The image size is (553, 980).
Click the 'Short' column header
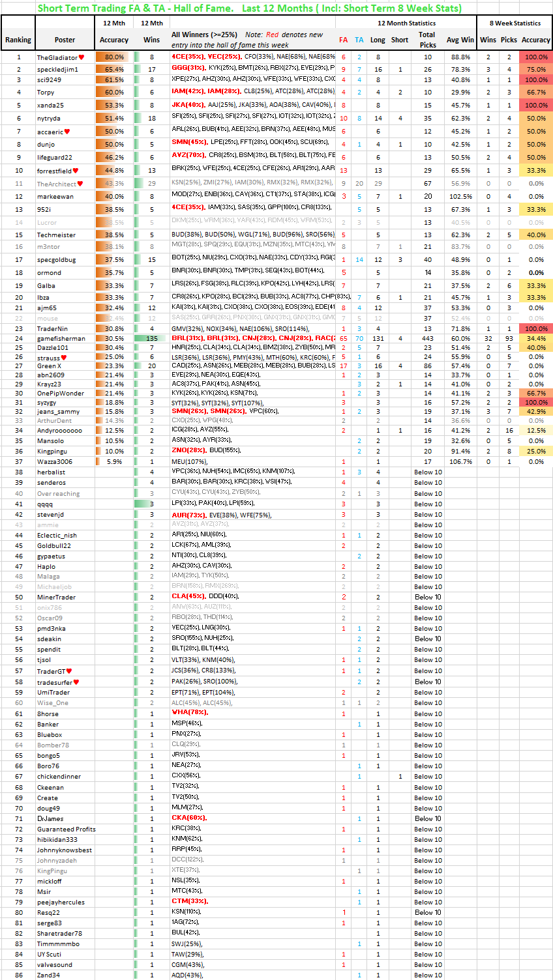point(400,40)
